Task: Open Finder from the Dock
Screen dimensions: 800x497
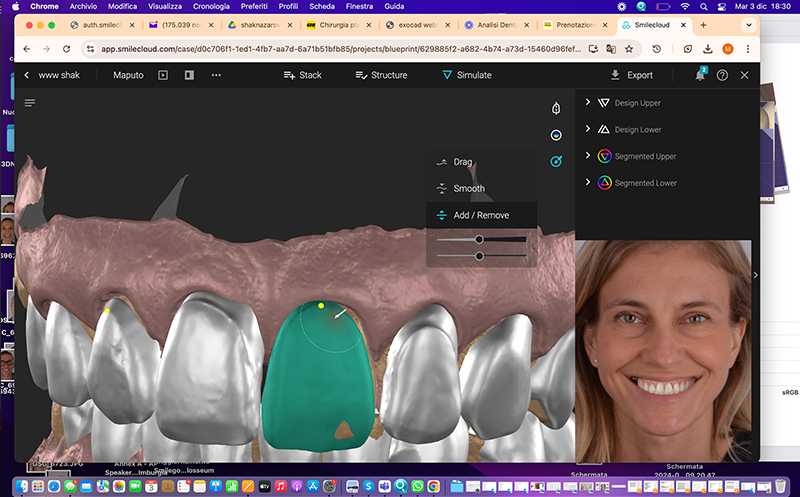Action: click(22, 486)
